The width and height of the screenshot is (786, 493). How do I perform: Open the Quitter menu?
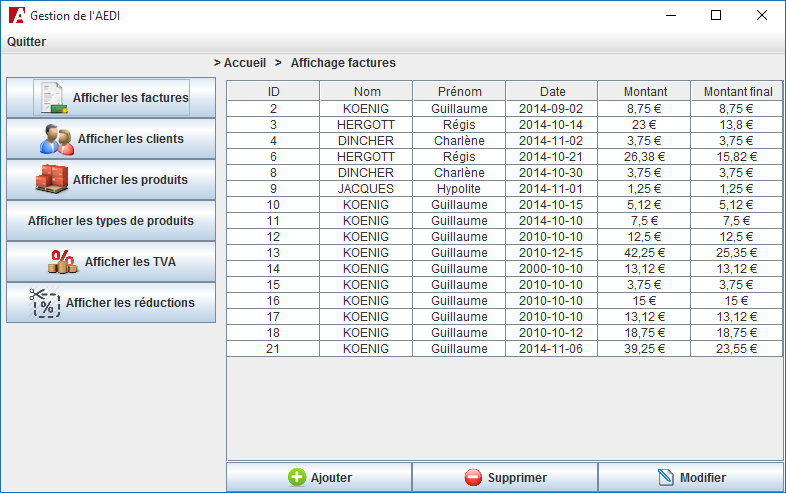pos(27,42)
